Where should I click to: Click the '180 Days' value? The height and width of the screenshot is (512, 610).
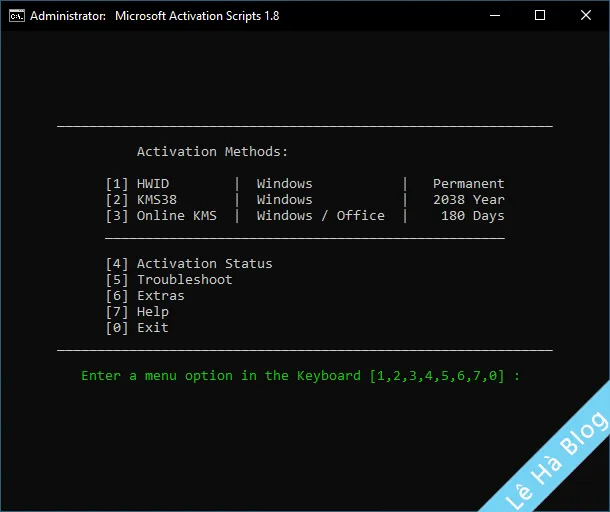click(x=473, y=216)
